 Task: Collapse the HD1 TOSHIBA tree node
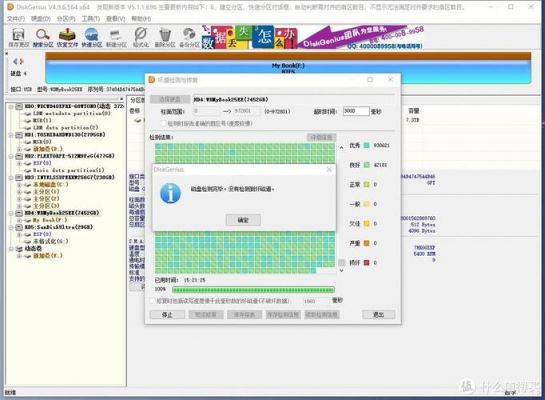(x=11, y=135)
